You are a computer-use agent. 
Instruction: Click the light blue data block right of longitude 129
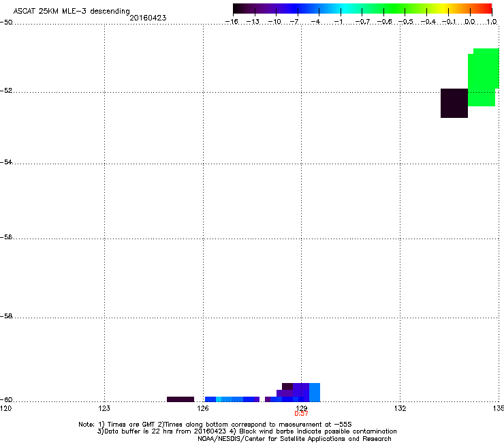(315, 392)
